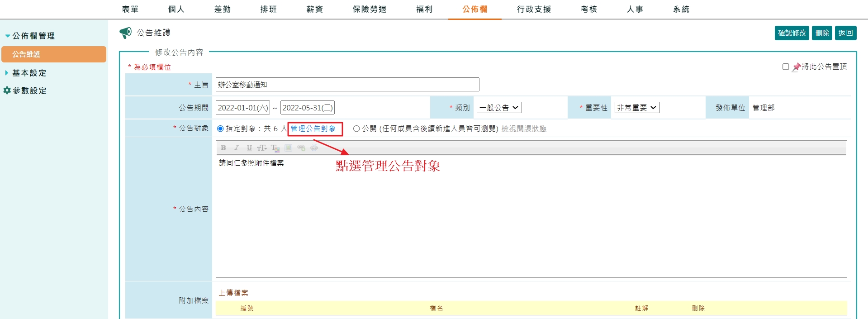Click the megaphone icon beside 公告維護
The image size is (868, 319).
pyautogui.click(x=125, y=33)
